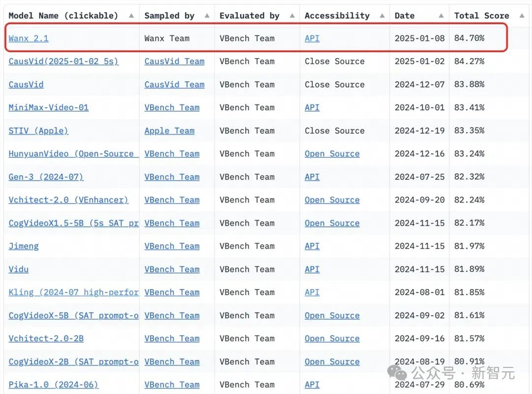Screen dimensions: 532x394
Task: Sort by Accessibility column arrow
Action: [382, 15]
